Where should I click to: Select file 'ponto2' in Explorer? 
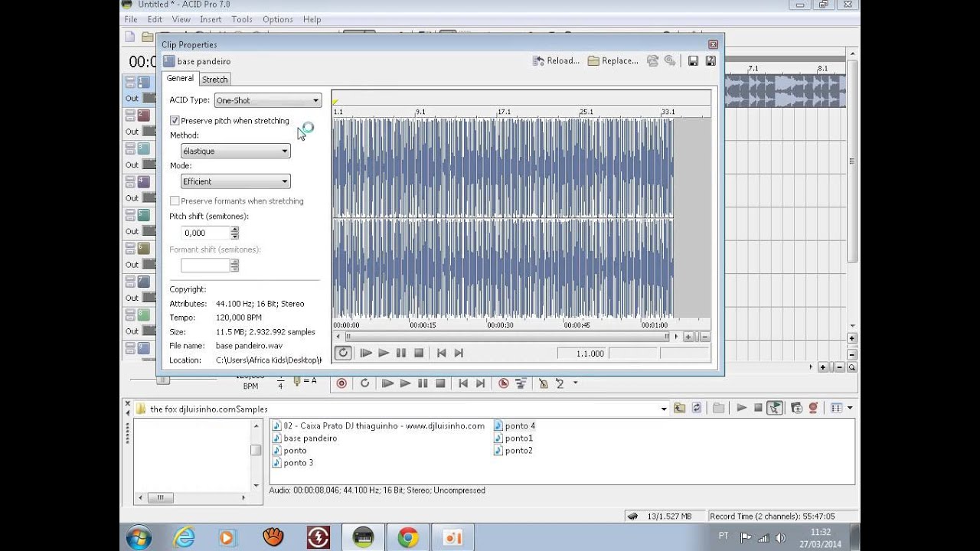tap(513, 451)
